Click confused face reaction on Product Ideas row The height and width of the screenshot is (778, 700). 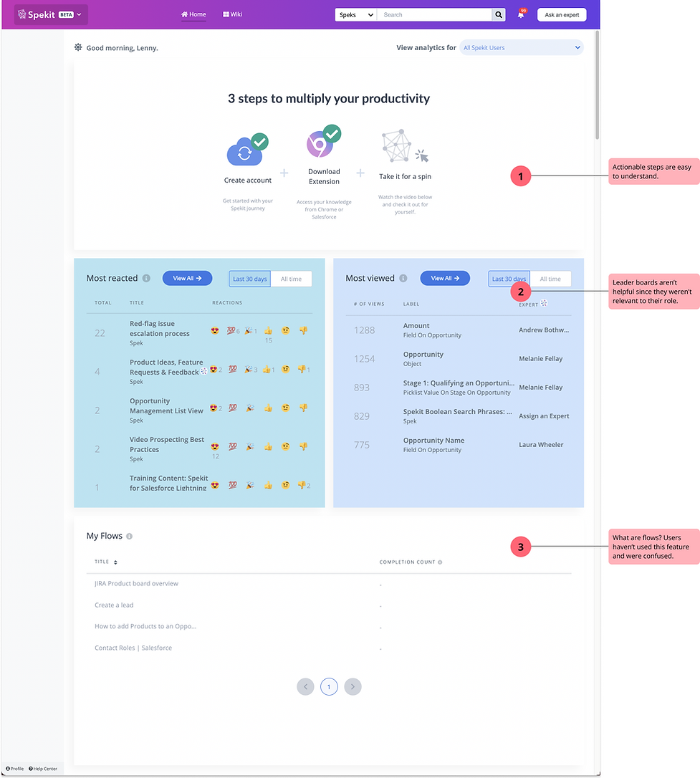point(286,369)
